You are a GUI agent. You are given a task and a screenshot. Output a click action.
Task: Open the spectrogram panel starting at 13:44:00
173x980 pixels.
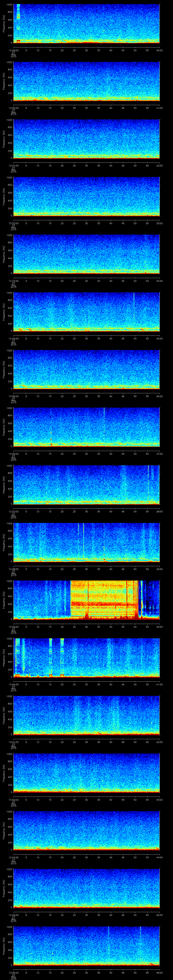[x=87, y=888]
